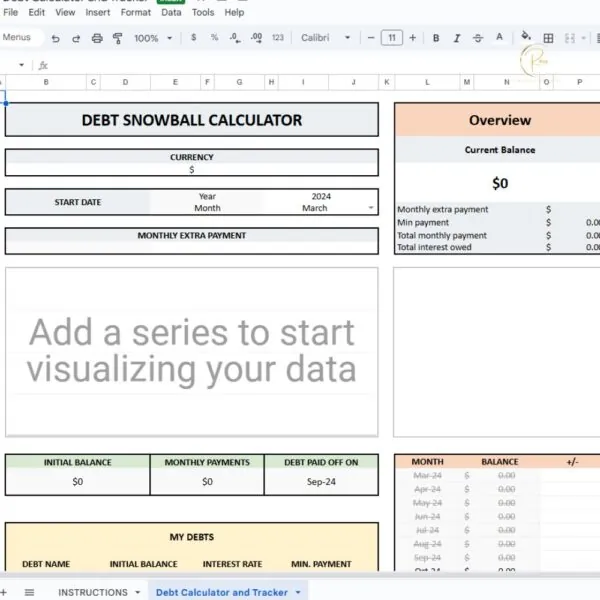Select Debt Calculator and Tracker sheet tab
Viewport: 600px width, 600px height.
click(222, 592)
